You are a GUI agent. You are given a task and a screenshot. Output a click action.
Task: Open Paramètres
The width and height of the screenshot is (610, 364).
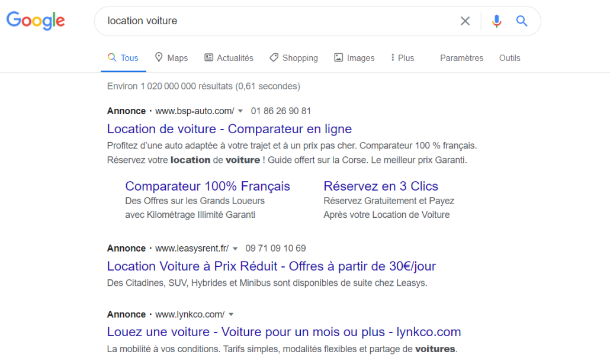462,58
